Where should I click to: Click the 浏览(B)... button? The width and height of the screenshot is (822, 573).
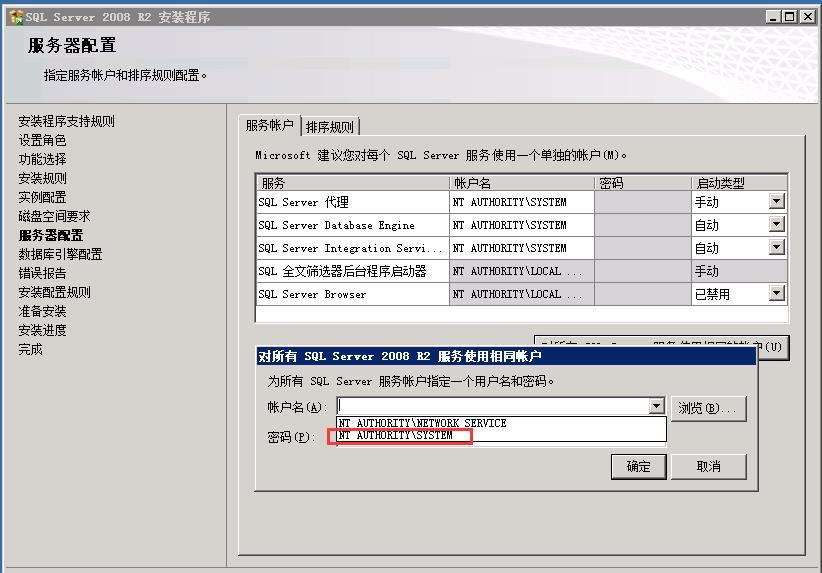click(708, 408)
